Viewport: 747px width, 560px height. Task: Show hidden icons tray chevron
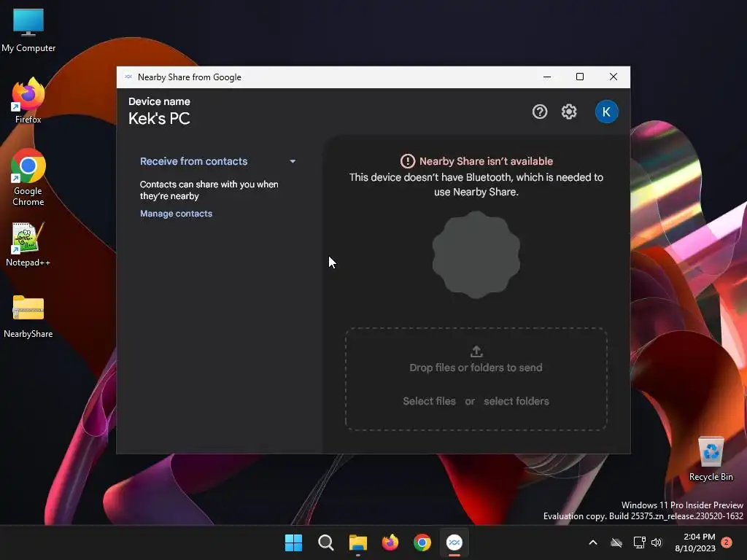(x=593, y=542)
